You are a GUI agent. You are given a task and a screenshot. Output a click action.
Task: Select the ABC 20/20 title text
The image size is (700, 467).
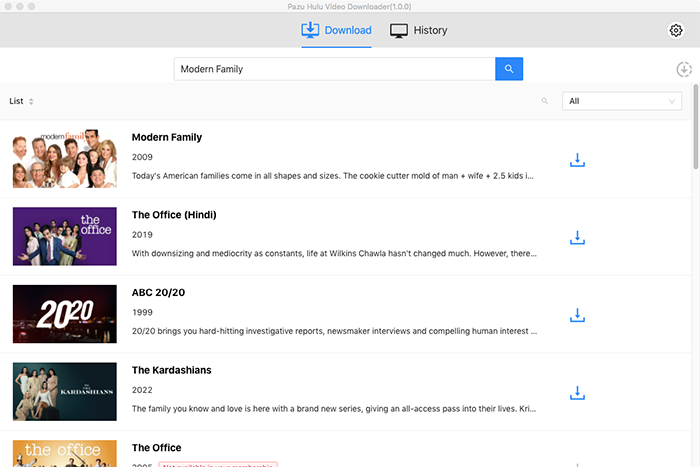pyautogui.click(x=158, y=292)
